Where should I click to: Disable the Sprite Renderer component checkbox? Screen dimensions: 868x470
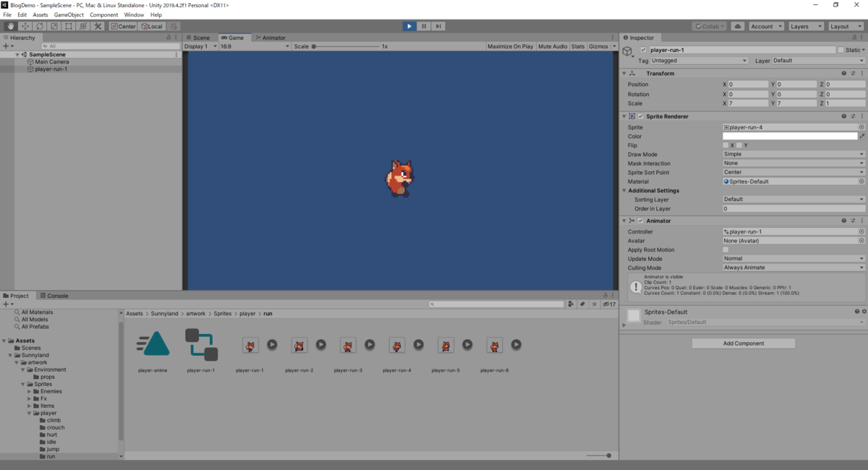click(641, 116)
